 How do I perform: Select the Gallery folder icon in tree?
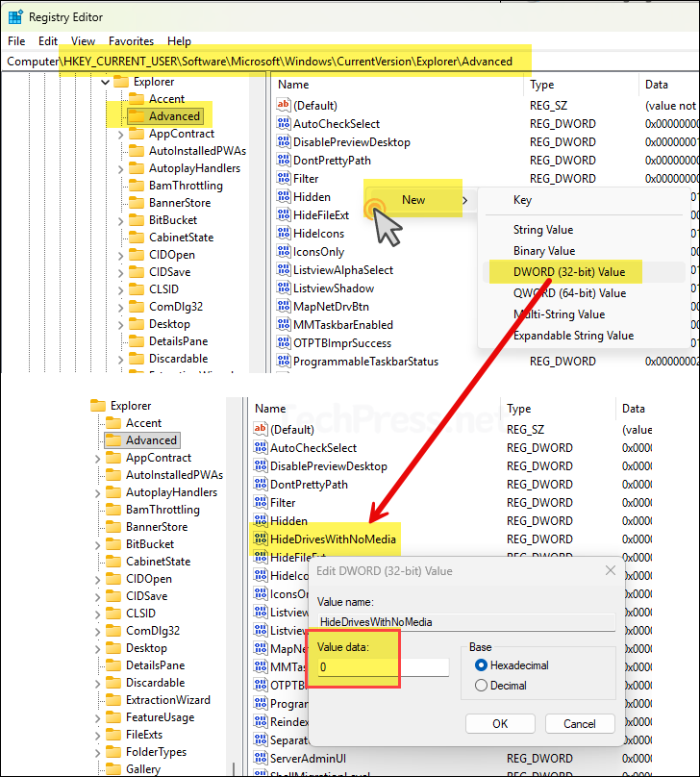click(x=113, y=769)
